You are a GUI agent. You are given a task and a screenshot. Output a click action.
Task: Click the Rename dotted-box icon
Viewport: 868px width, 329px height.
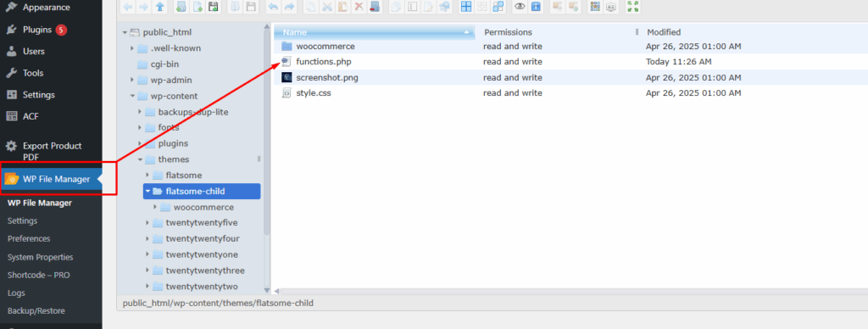click(413, 7)
